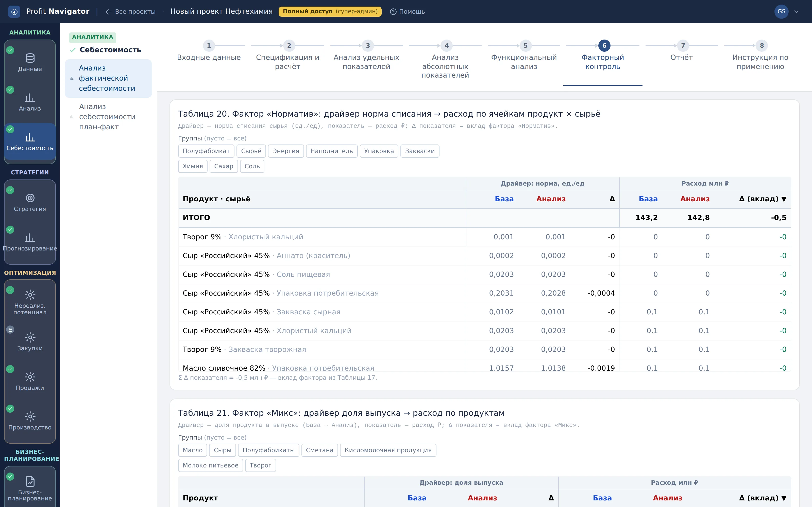Open the Нереализ. потенциал gear icon
The image size is (812, 507).
click(30, 295)
